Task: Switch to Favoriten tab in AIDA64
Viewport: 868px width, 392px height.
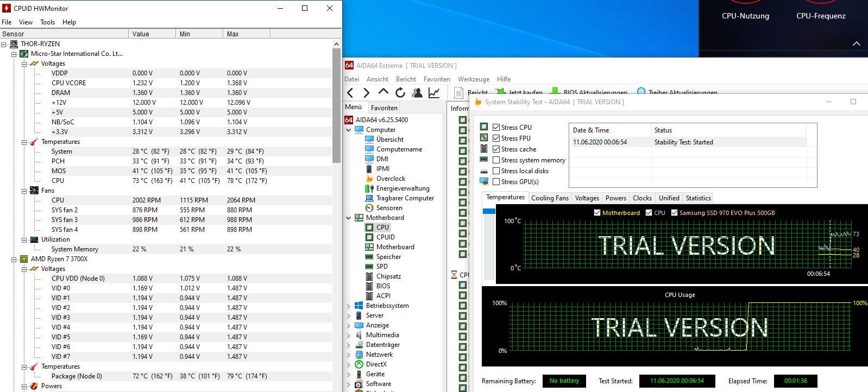Action: [384, 108]
